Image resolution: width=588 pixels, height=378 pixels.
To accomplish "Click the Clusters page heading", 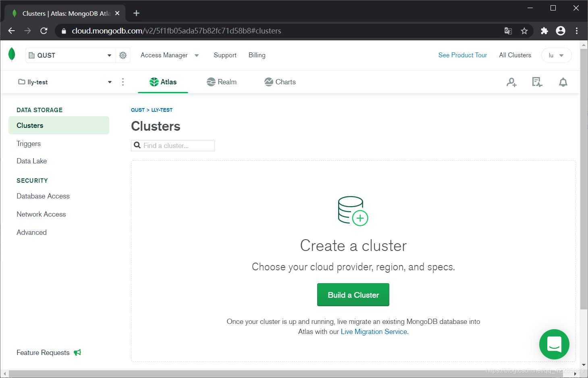I will click(x=156, y=126).
